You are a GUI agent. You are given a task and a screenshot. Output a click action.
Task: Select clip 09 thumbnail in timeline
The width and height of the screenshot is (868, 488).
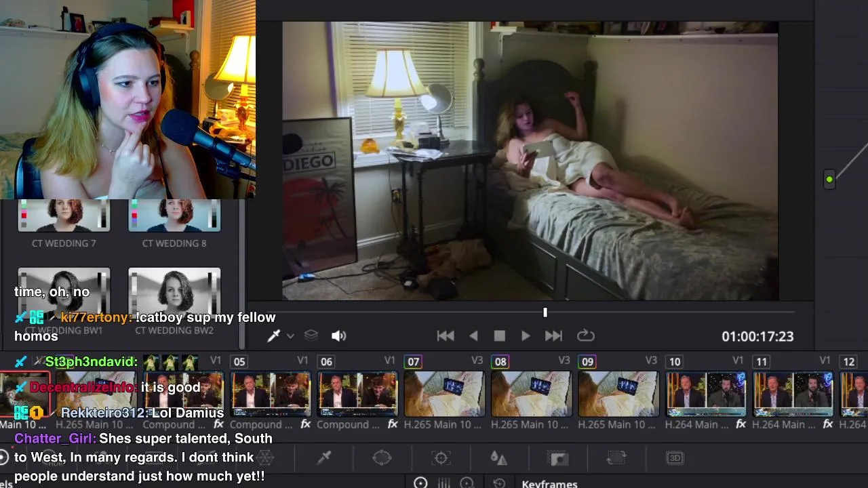coord(618,394)
